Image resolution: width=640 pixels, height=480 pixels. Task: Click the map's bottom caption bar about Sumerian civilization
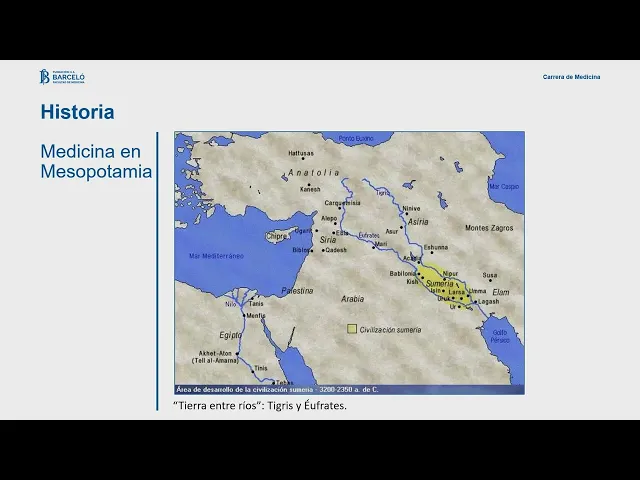[349, 389]
